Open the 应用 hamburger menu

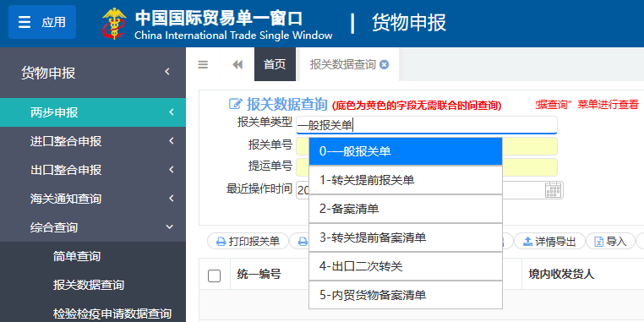pos(42,22)
